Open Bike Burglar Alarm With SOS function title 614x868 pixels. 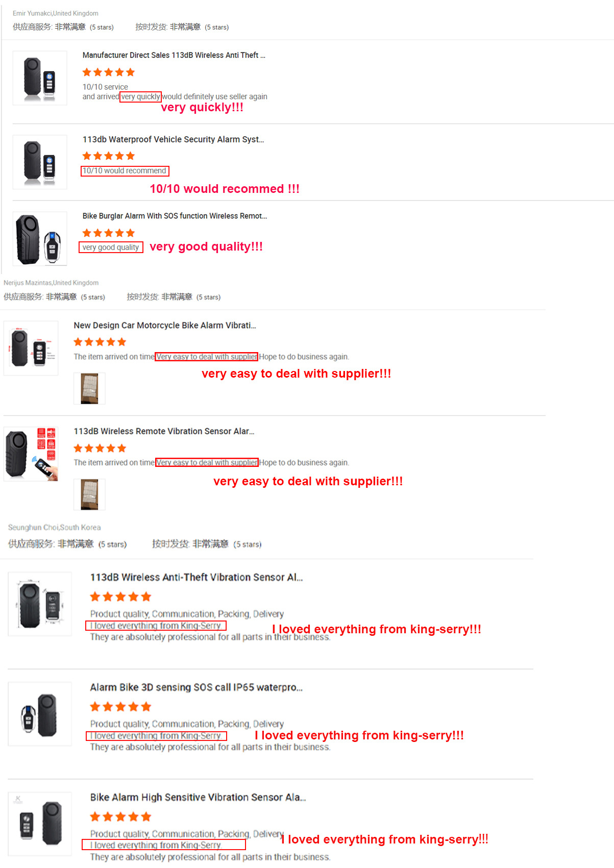coord(175,216)
